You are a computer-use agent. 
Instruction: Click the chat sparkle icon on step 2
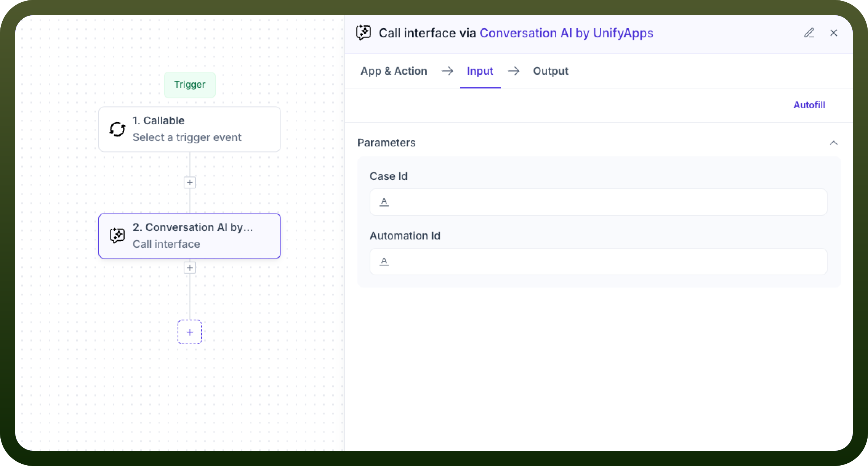(117, 236)
